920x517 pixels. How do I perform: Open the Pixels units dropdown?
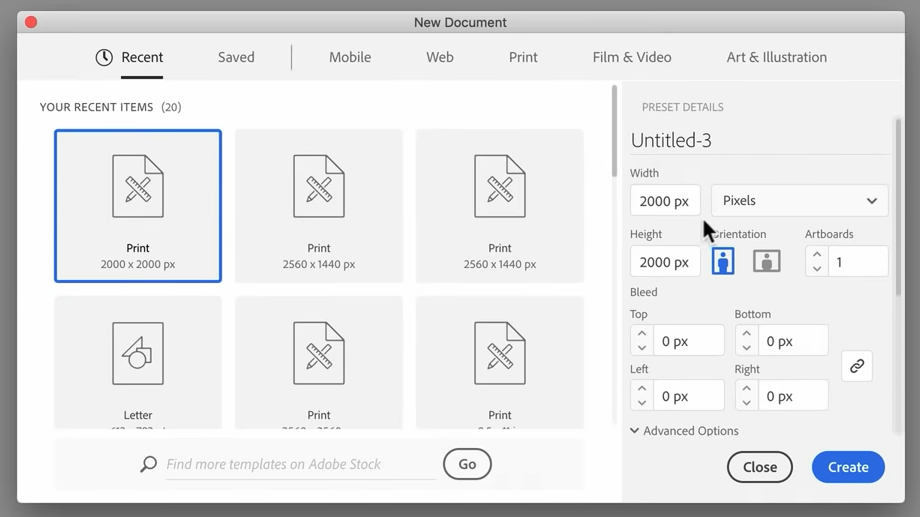coord(799,201)
